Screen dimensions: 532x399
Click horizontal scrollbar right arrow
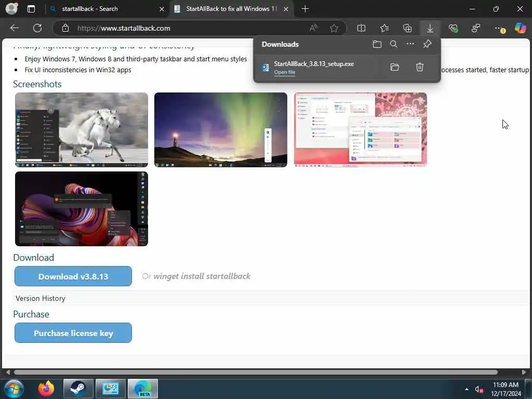pos(524,372)
